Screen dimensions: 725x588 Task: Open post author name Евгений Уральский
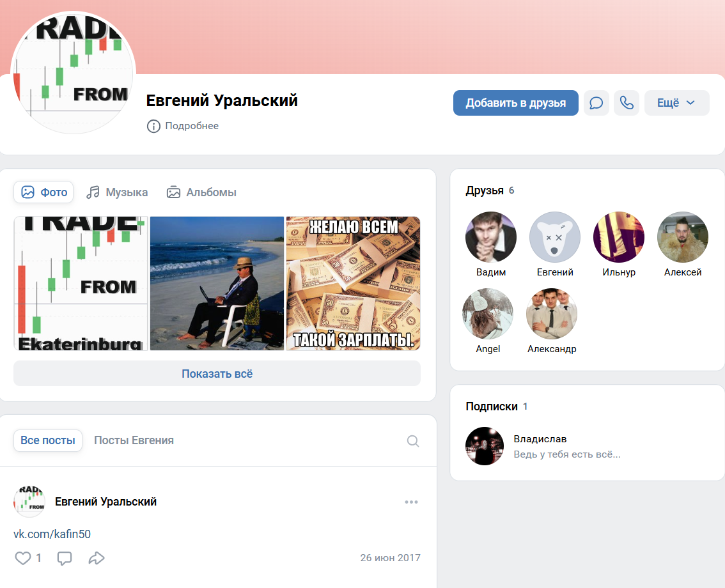click(106, 502)
